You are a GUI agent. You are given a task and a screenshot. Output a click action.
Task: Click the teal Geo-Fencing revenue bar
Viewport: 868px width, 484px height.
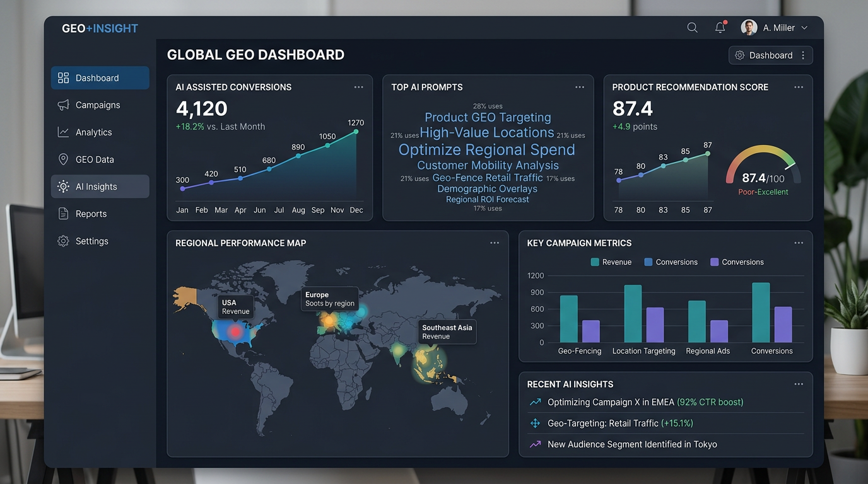(x=569, y=319)
